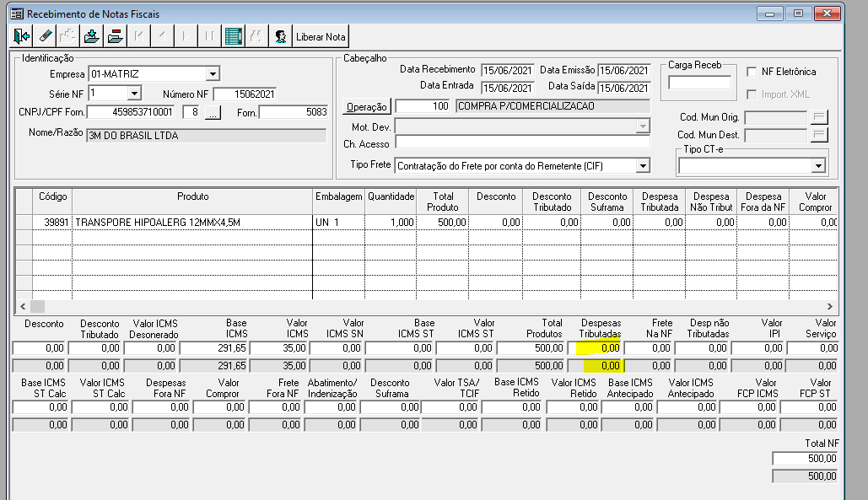Click the save folder icon with blue arrow

(x=91, y=36)
